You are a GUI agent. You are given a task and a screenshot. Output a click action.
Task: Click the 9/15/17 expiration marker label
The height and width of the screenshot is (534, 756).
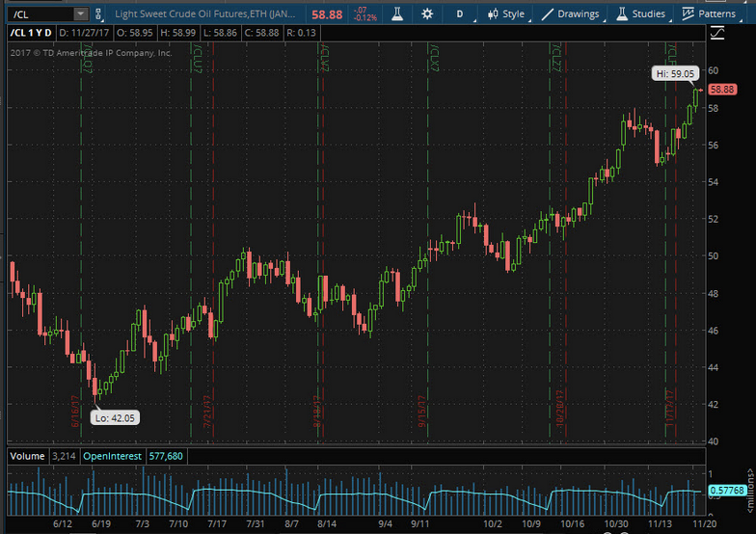[421, 411]
